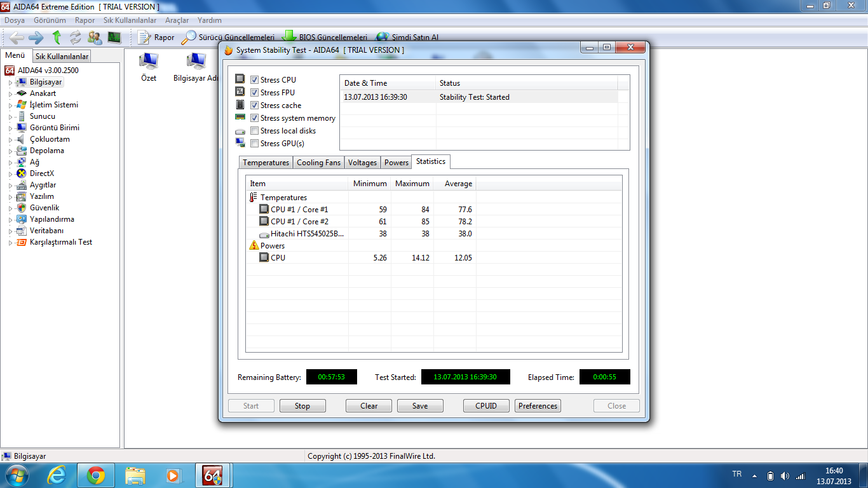Open the Özet icon in main pane

pos(149,67)
